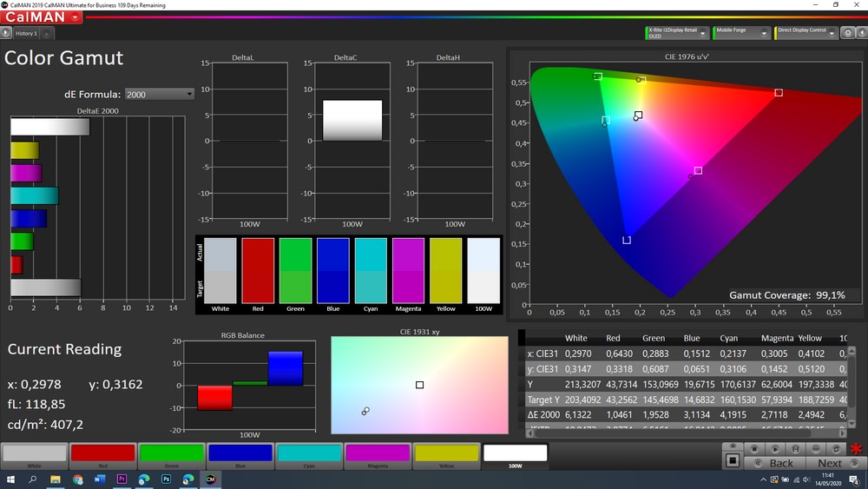
Task: Click the infinity loop read icon
Action: 816,449
